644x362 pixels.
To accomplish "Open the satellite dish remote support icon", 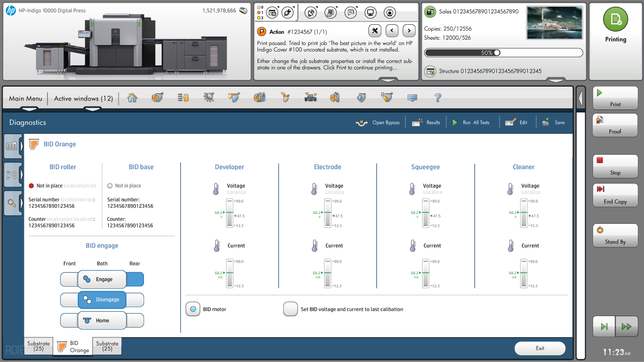I will click(311, 13).
